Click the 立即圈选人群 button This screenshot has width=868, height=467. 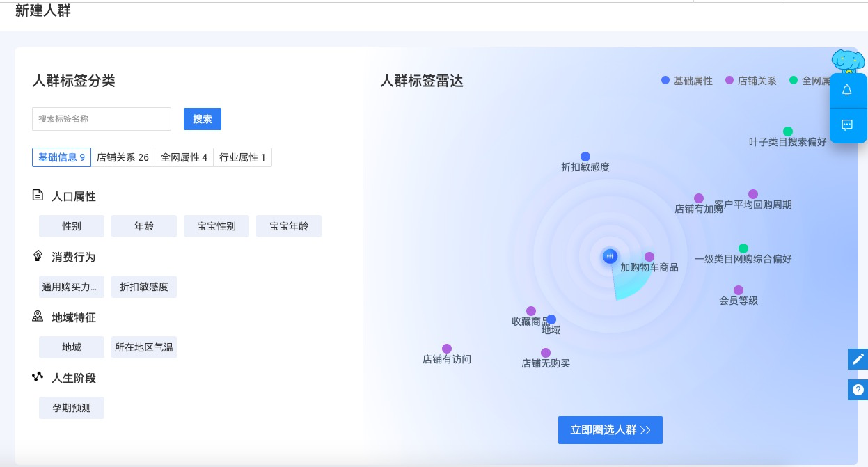(610, 430)
